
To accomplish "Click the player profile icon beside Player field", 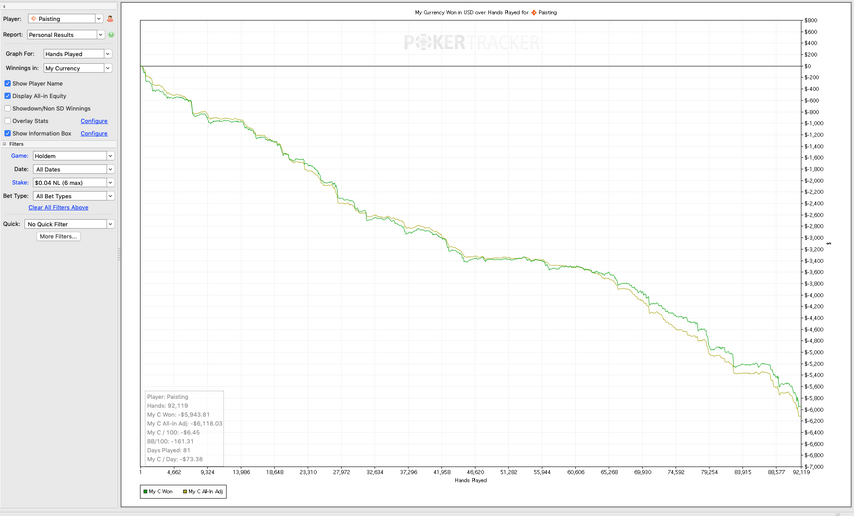I will point(110,19).
